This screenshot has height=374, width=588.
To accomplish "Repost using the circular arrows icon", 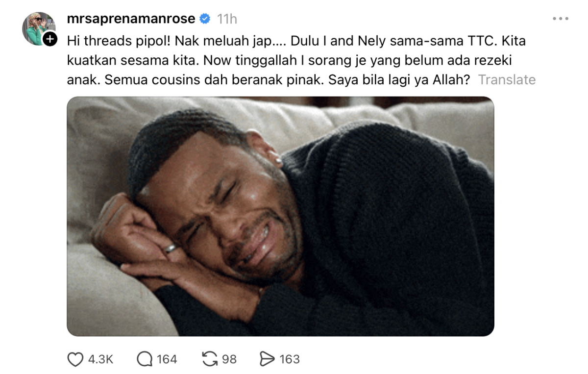I will click(x=209, y=359).
